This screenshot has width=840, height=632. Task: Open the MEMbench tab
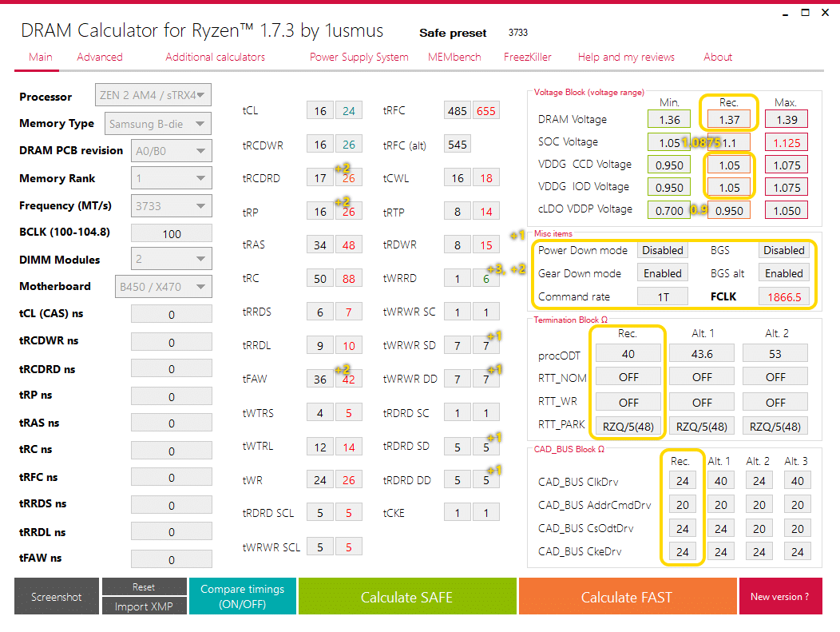click(454, 57)
